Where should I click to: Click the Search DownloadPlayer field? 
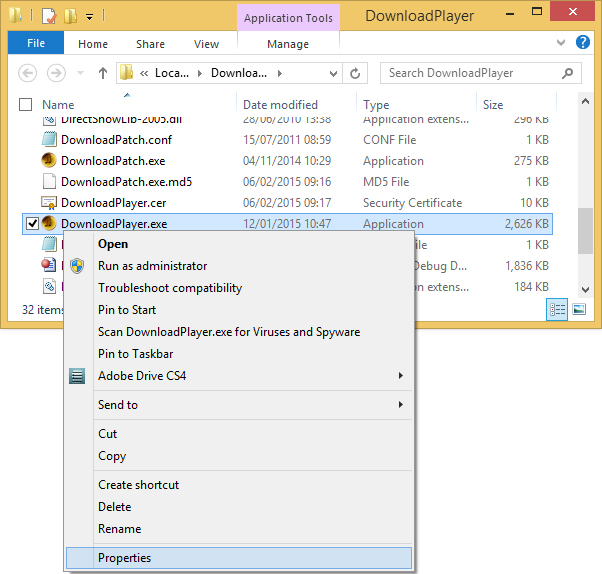point(481,73)
